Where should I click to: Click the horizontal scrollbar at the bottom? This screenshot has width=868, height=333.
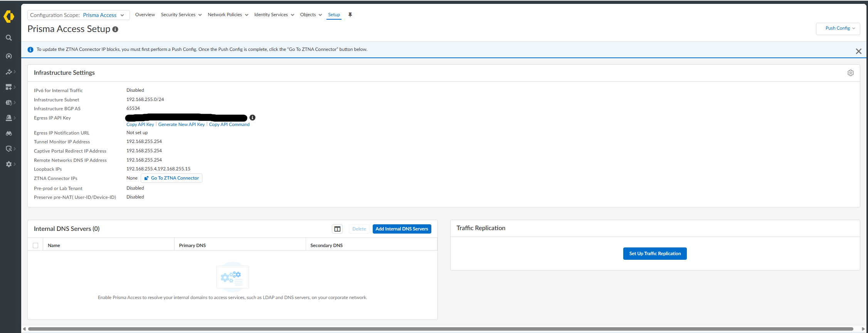(x=441, y=329)
